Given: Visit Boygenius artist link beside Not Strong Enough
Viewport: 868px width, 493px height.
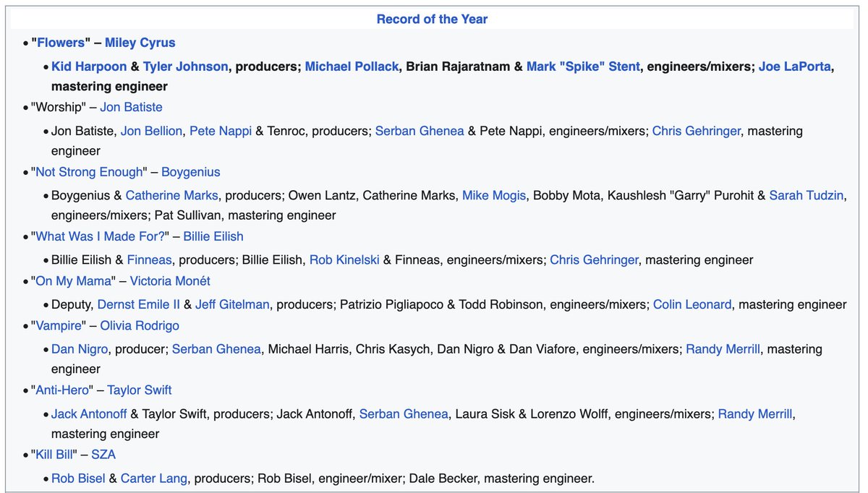Looking at the screenshot, I should (x=191, y=172).
